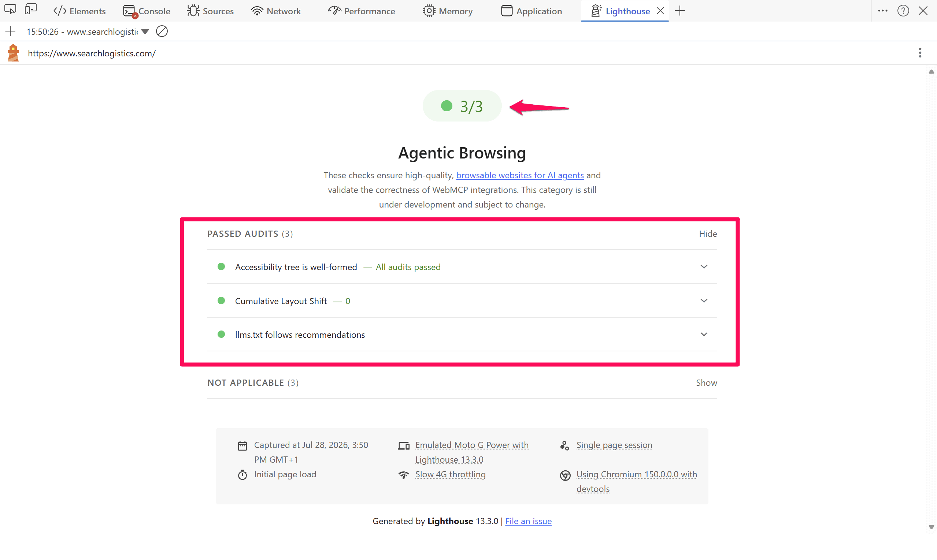This screenshot has height=560, width=937.
Task: Open browsable websites for AI agents link
Action: [x=520, y=175]
